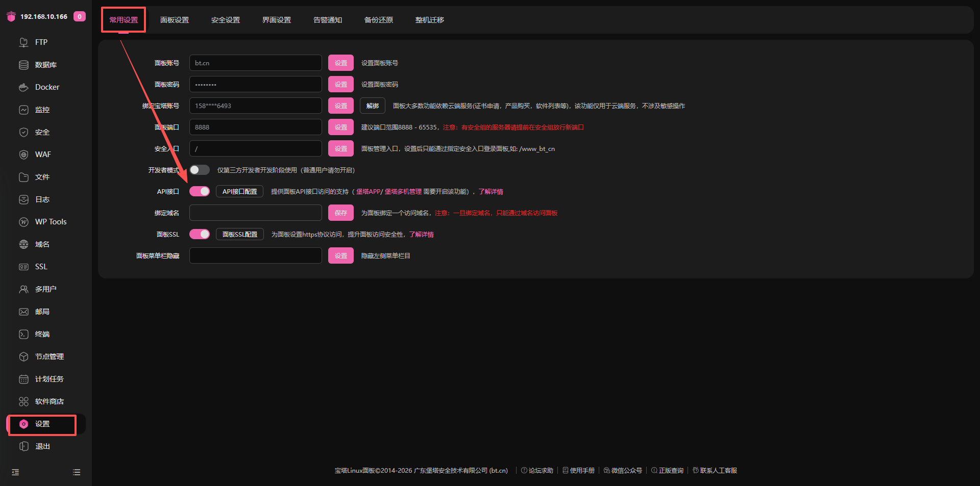Click the WAF globe icon

click(23, 155)
